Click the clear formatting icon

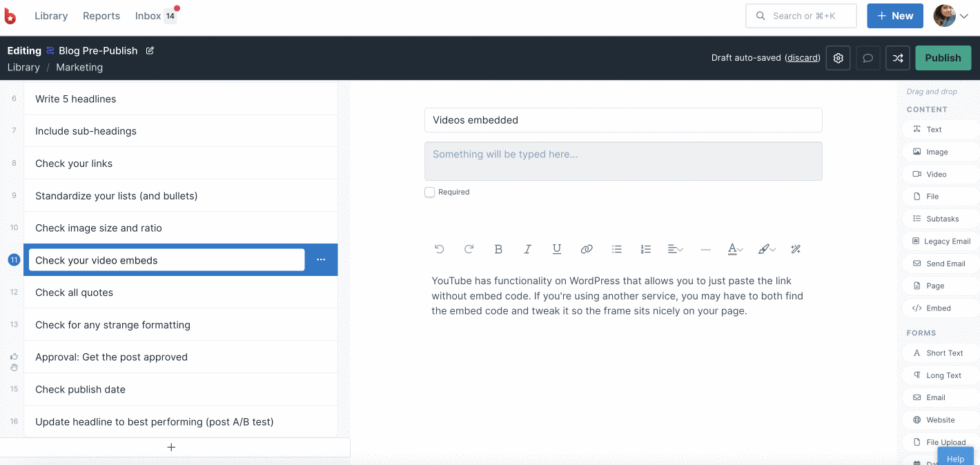[796, 249]
